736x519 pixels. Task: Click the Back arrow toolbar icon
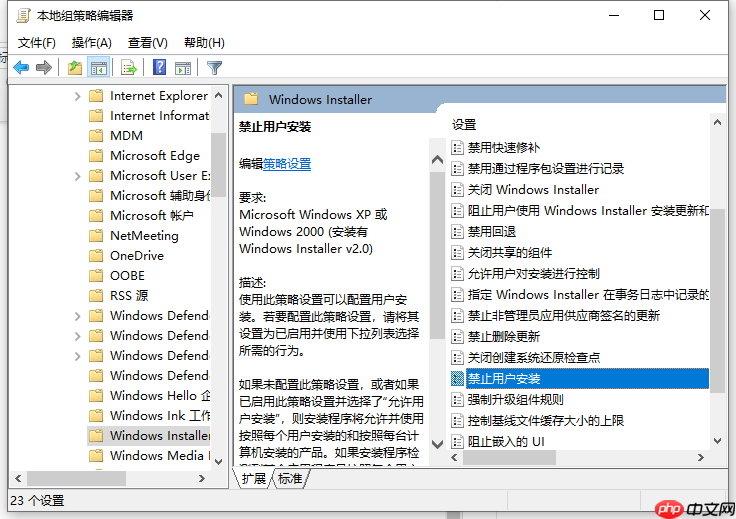pos(21,68)
